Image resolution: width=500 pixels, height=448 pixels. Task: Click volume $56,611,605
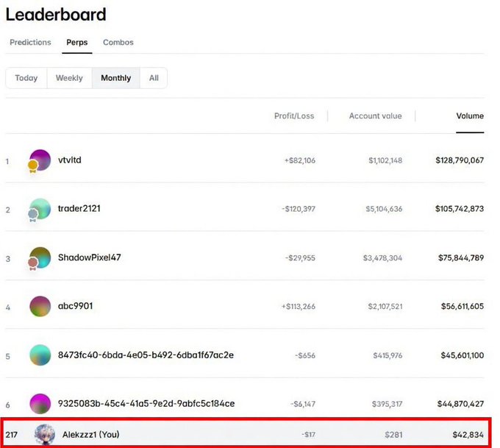pos(463,306)
